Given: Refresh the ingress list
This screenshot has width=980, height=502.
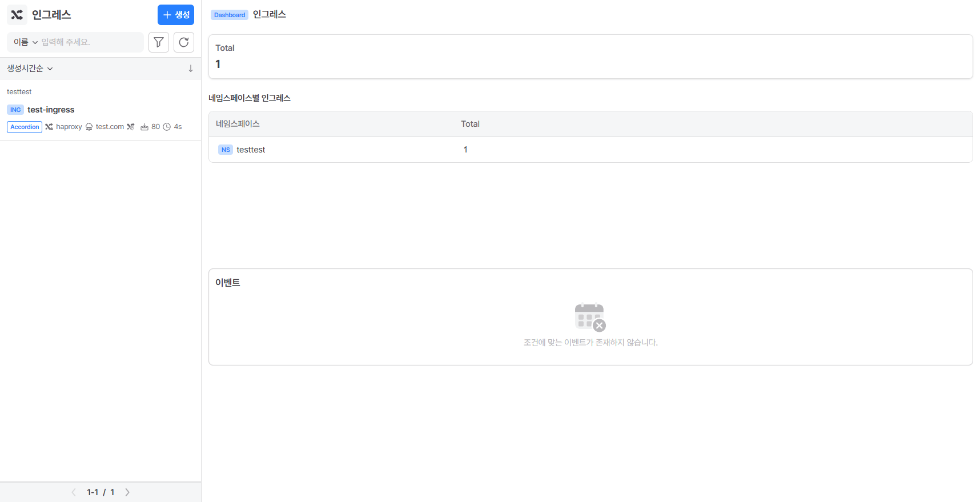Looking at the screenshot, I should point(184,42).
